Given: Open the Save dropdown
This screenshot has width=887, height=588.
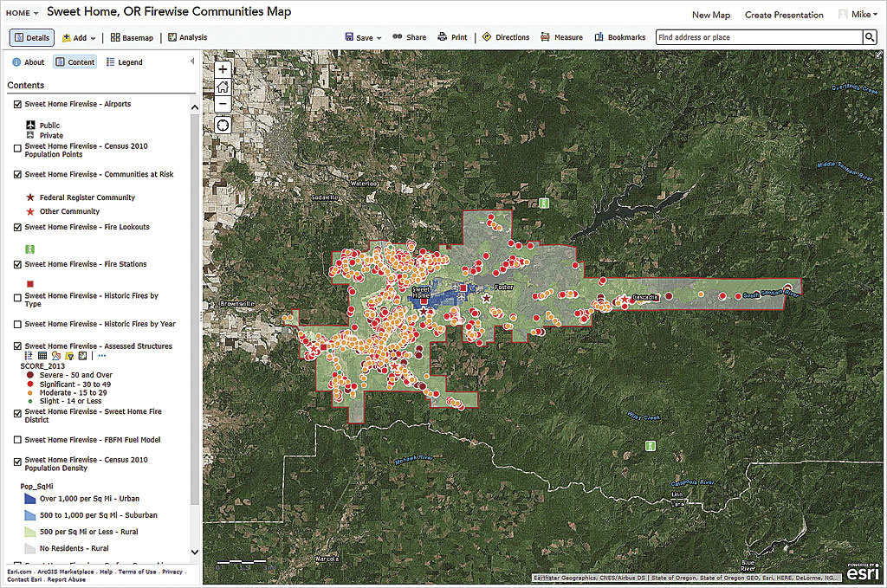Looking at the screenshot, I should pyautogui.click(x=364, y=37).
